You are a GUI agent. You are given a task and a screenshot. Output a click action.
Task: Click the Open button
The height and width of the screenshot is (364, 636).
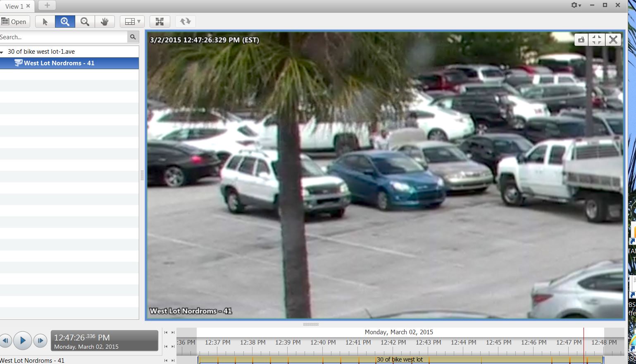(x=14, y=22)
